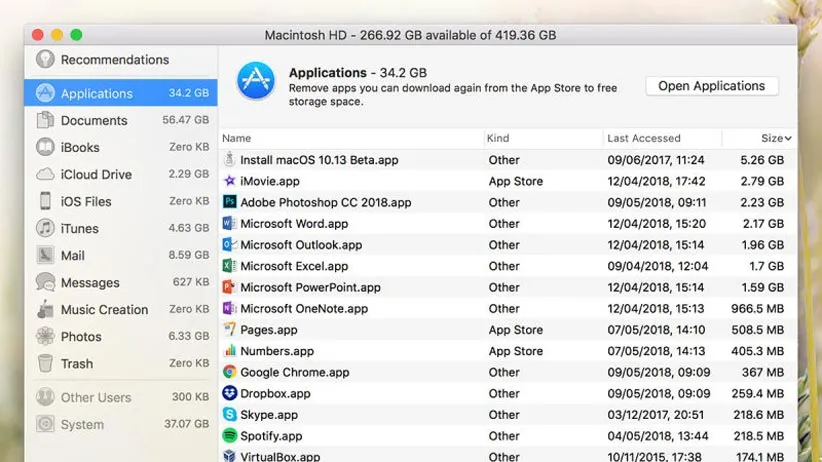The width and height of the screenshot is (822, 462).
Task: Click the 03/12/2017, 20:51 date cell
Action: coord(655,415)
